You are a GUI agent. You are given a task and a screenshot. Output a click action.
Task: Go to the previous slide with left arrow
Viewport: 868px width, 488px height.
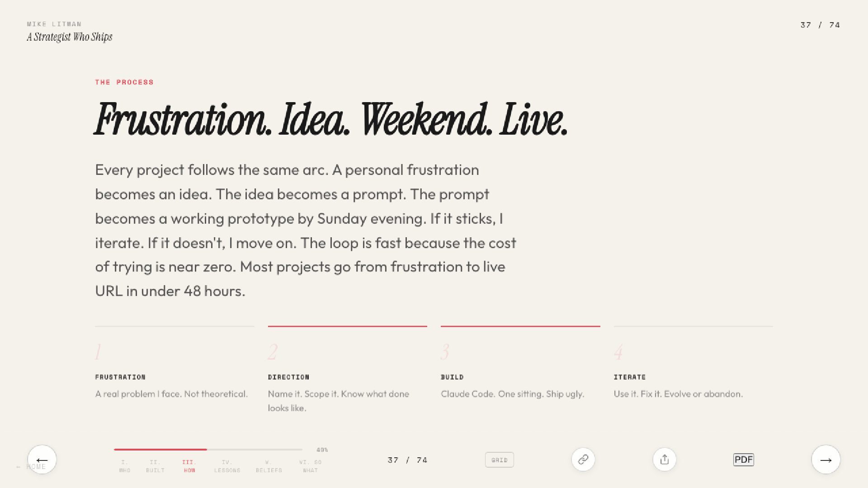pos(42,460)
